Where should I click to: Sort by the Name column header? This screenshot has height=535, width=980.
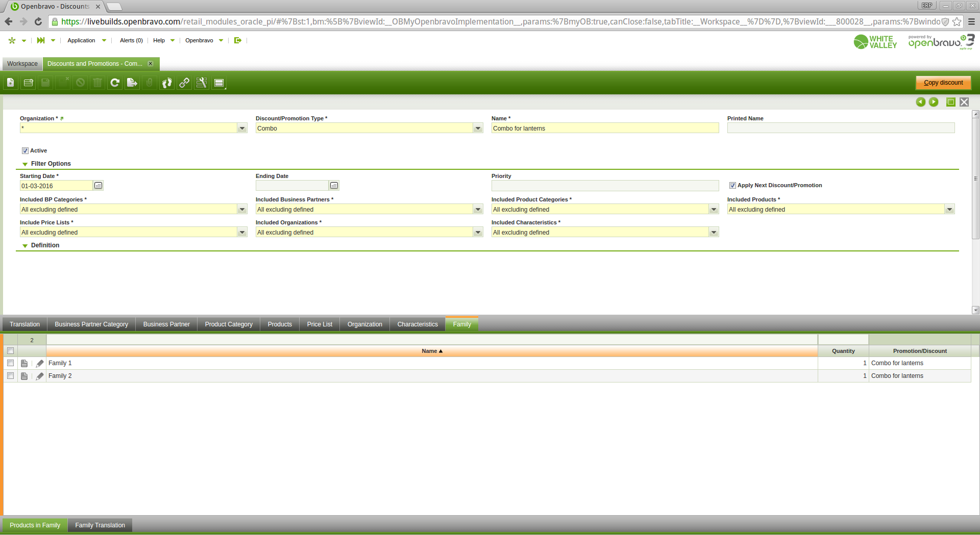point(431,351)
